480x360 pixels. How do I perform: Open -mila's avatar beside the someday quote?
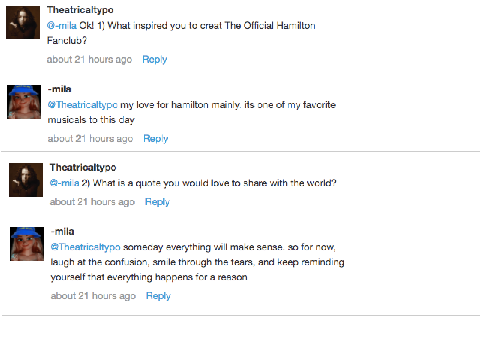[27, 244]
